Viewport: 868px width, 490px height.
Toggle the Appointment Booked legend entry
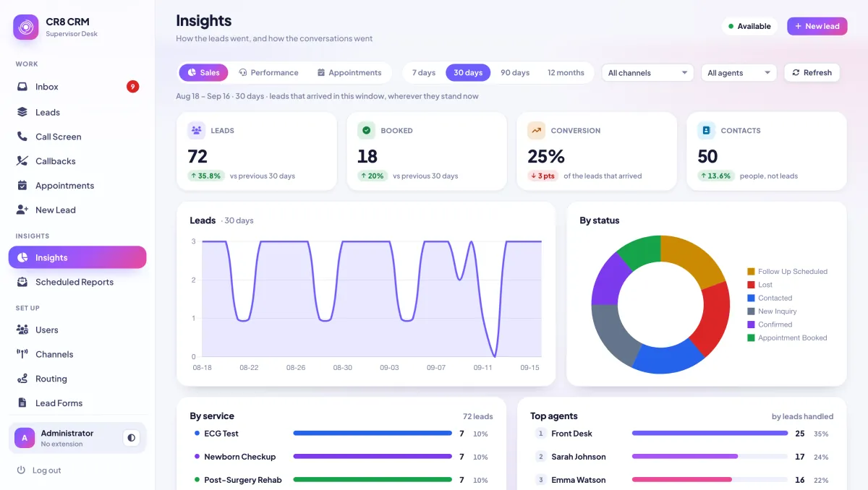coord(787,338)
